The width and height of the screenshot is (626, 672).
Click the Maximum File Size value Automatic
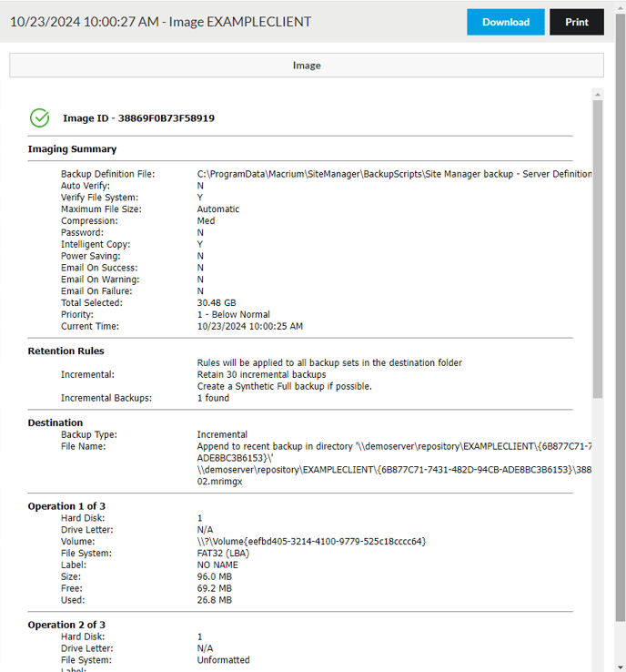click(x=218, y=209)
